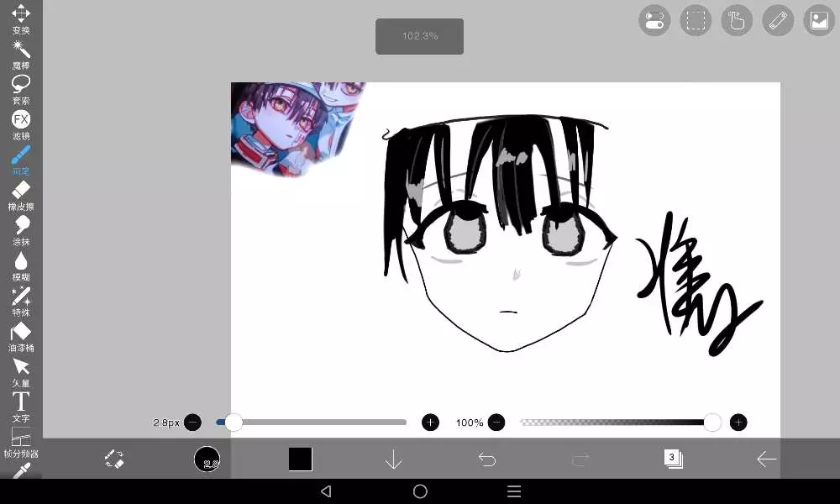Open the Layers panel showing 3

pos(674,459)
